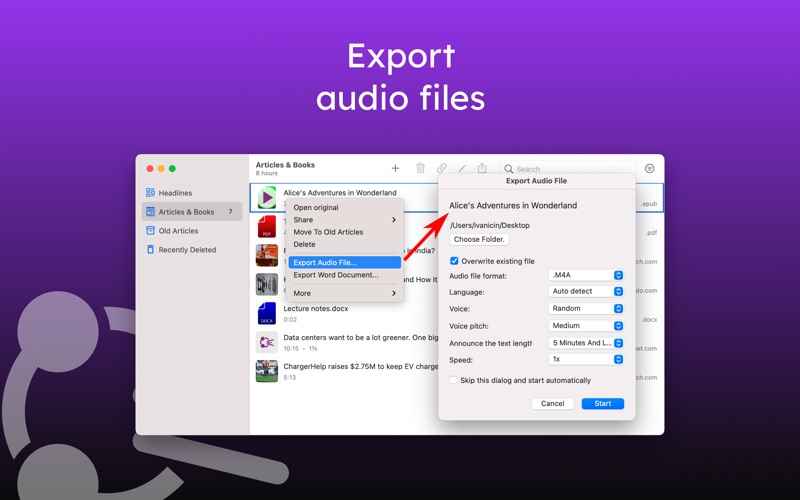Enable Skip this dialog and start automatically
Screen dimensions: 800x500
pos(453,380)
